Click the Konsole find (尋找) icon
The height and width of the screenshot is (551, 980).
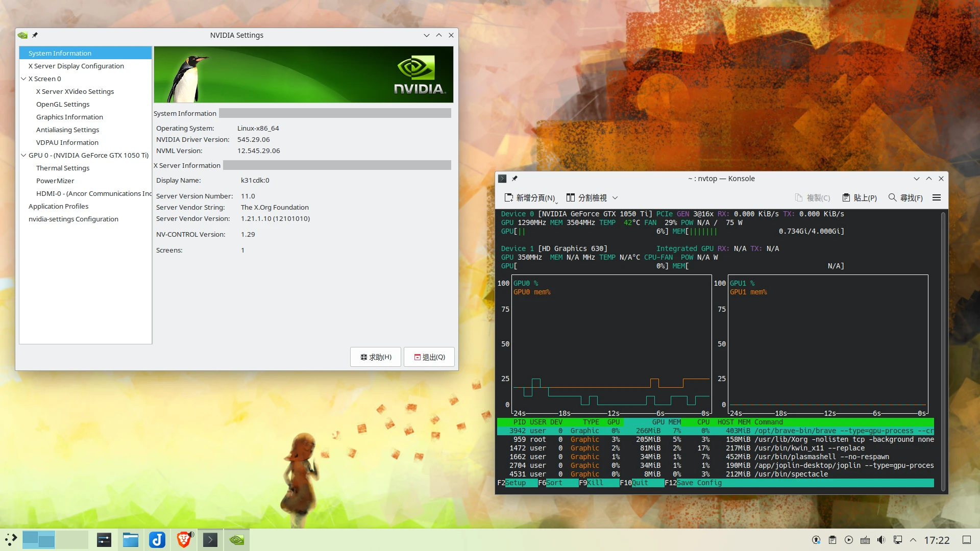click(x=892, y=197)
